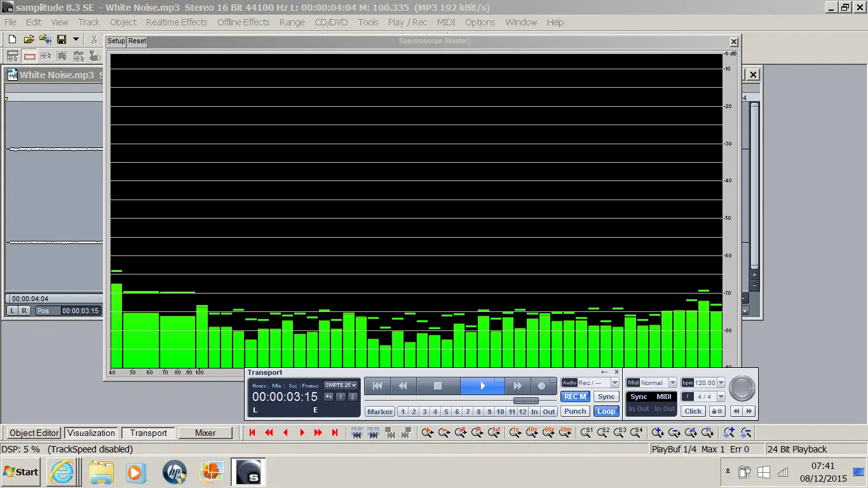Open the Object Editor panel
The width and height of the screenshot is (868, 488).
34,433
